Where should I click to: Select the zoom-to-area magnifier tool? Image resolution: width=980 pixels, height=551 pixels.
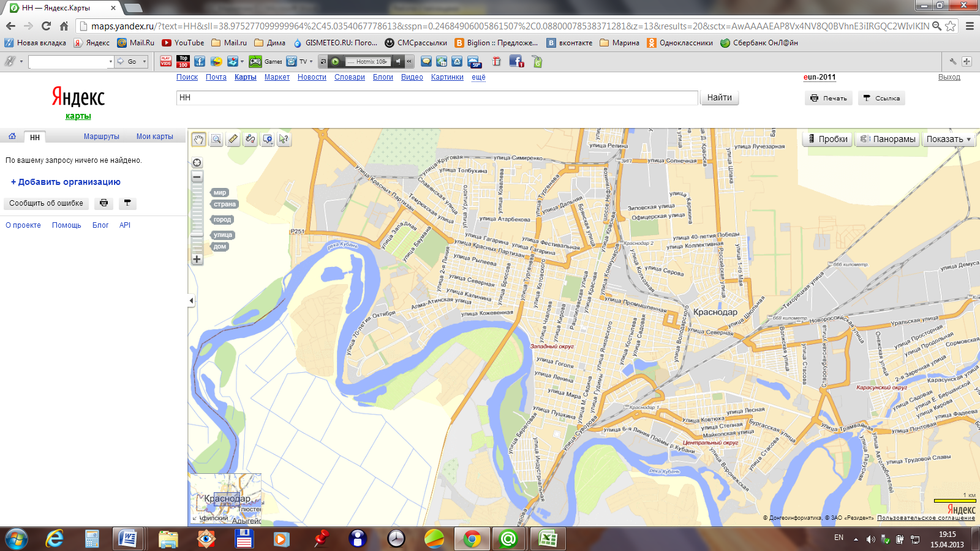pos(216,140)
